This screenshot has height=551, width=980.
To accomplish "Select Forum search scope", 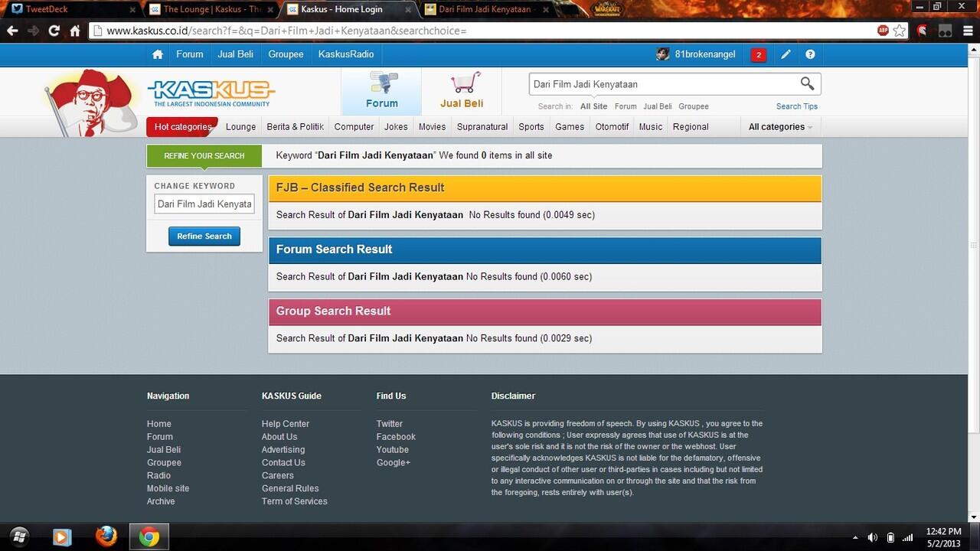I will pos(626,106).
